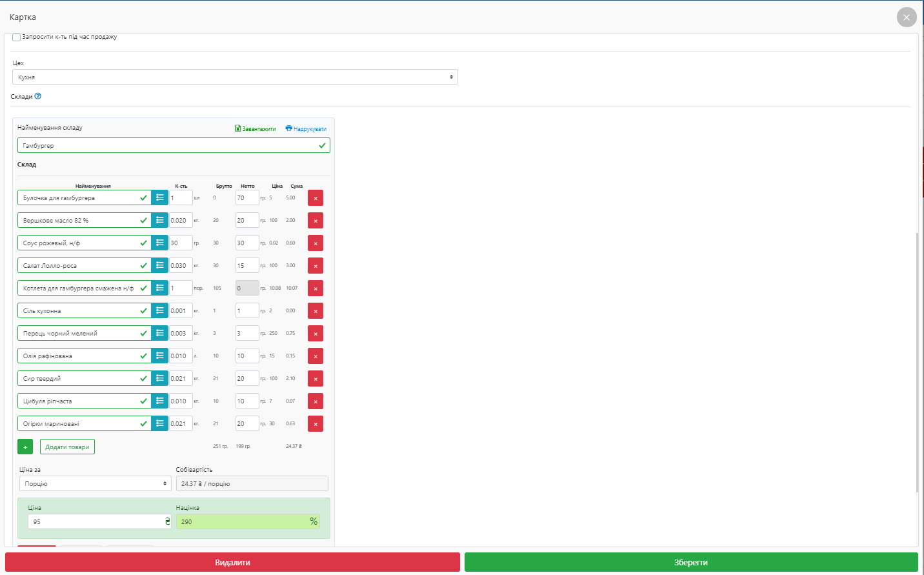Click the Гамбургер name input field
924x575 pixels.
(x=168, y=146)
